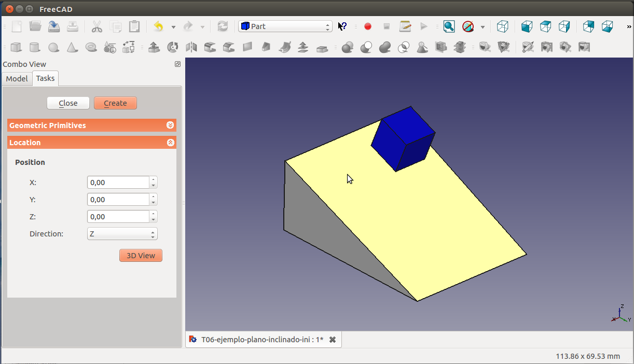The image size is (634, 364).
Task: Activate the What's This help cursor
Action: [342, 26]
